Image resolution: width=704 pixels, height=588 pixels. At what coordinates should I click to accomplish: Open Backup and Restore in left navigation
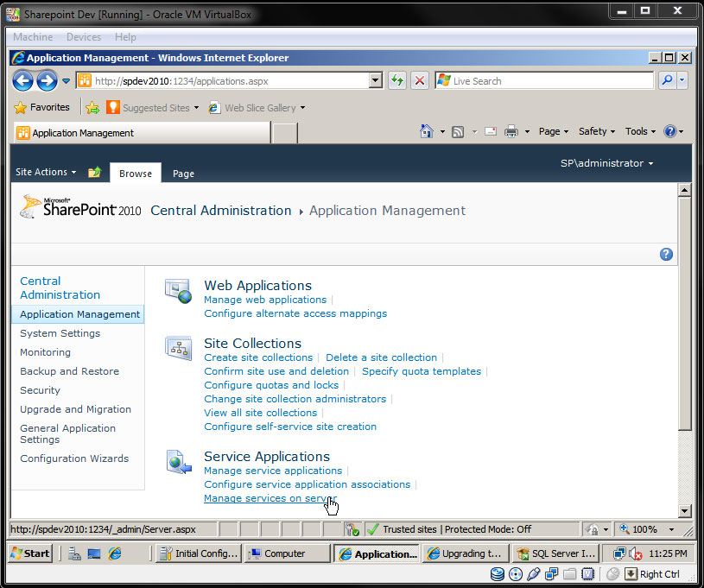pos(70,371)
